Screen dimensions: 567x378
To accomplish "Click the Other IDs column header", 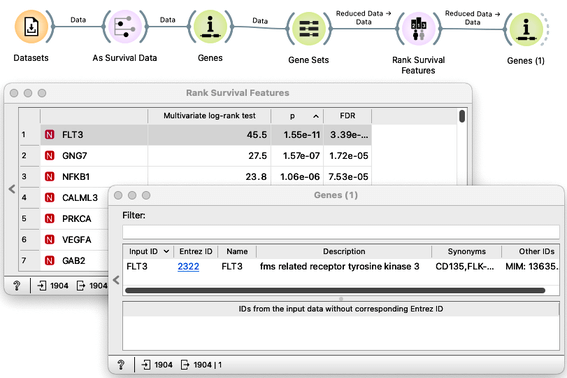I will tap(530, 251).
